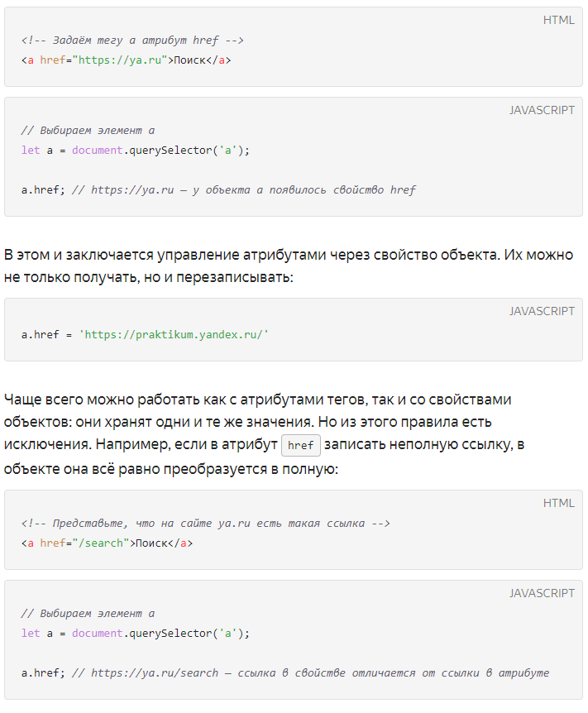Click 'let' keyword in the last code block

31,633
